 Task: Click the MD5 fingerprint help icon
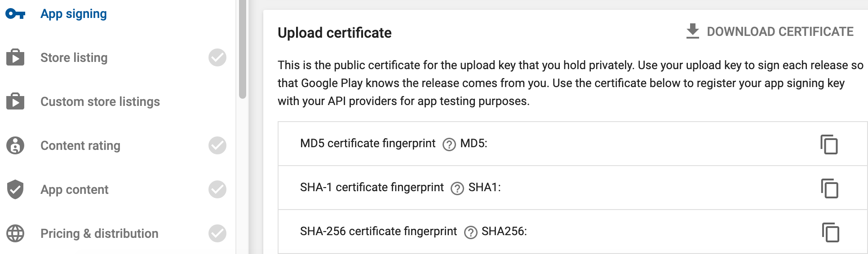(449, 145)
